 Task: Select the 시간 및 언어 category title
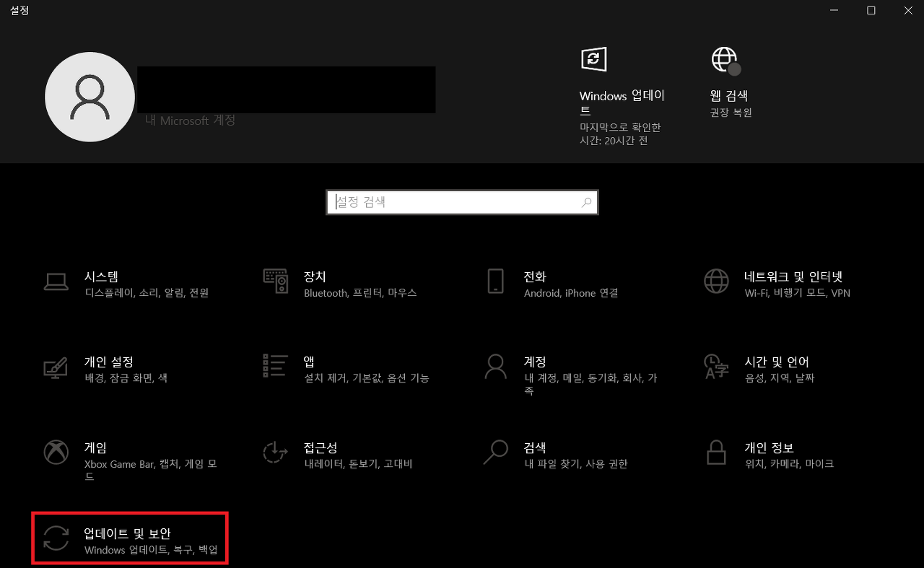(x=777, y=362)
